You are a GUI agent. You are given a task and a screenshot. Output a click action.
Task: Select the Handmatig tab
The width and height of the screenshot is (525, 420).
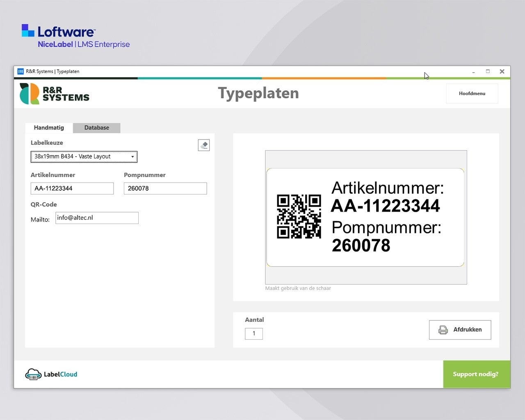coord(49,128)
